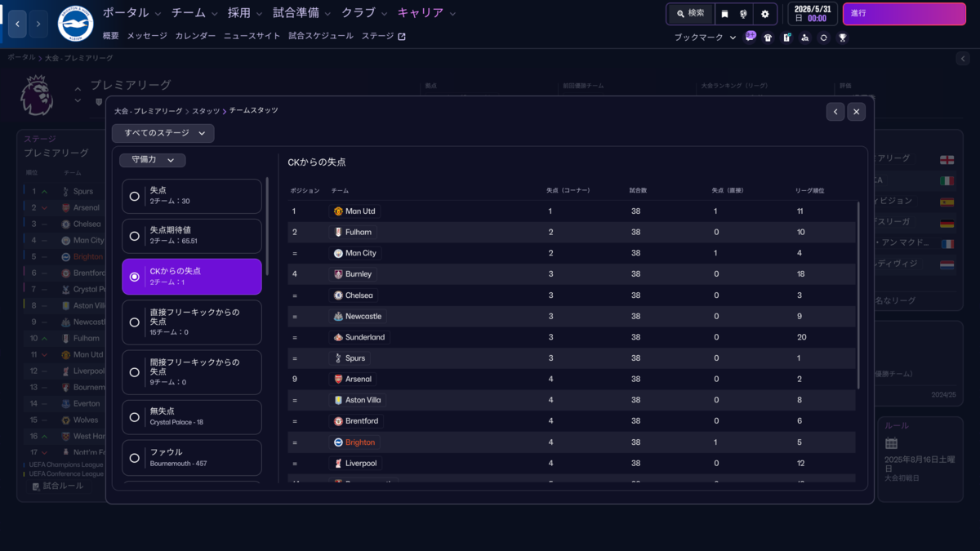Viewport: 980px width, 551px height.
Task: Sort by リーグ順位 column header
Action: point(809,190)
